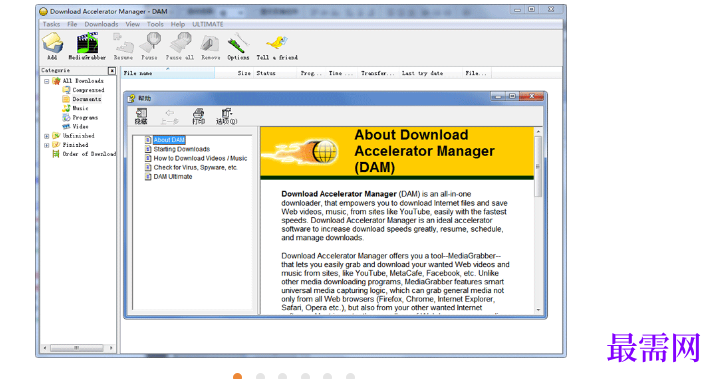Click the Hide button in help window
This screenshot has width=719, height=379.
[141, 116]
